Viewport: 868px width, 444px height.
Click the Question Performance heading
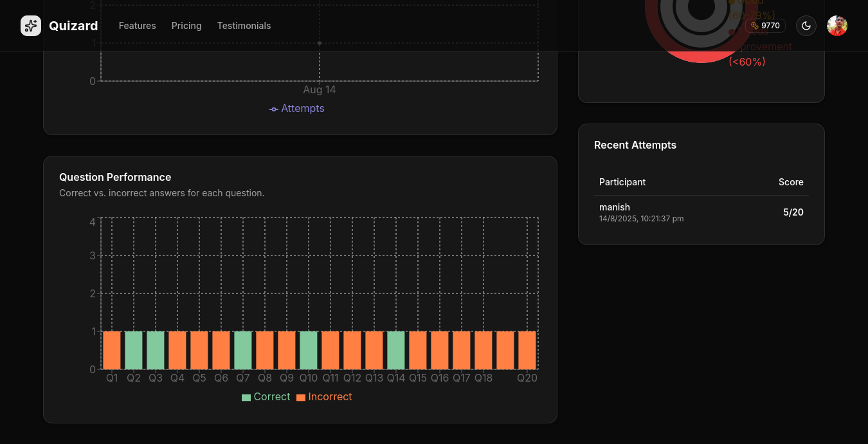(115, 177)
